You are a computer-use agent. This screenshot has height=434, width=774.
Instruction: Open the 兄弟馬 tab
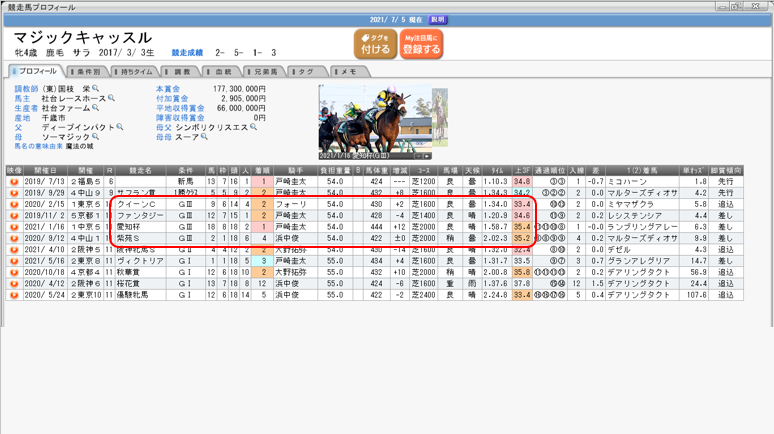click(x=264, y=72)
